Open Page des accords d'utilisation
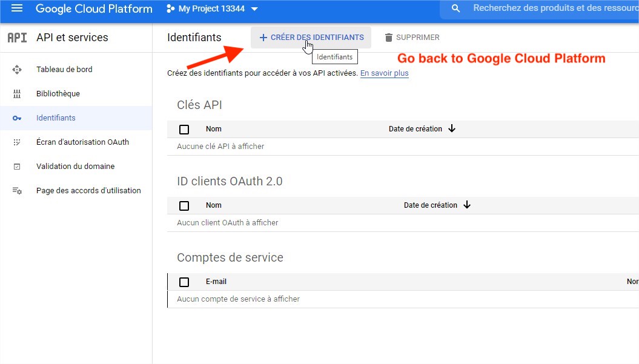 click(88, 190)
